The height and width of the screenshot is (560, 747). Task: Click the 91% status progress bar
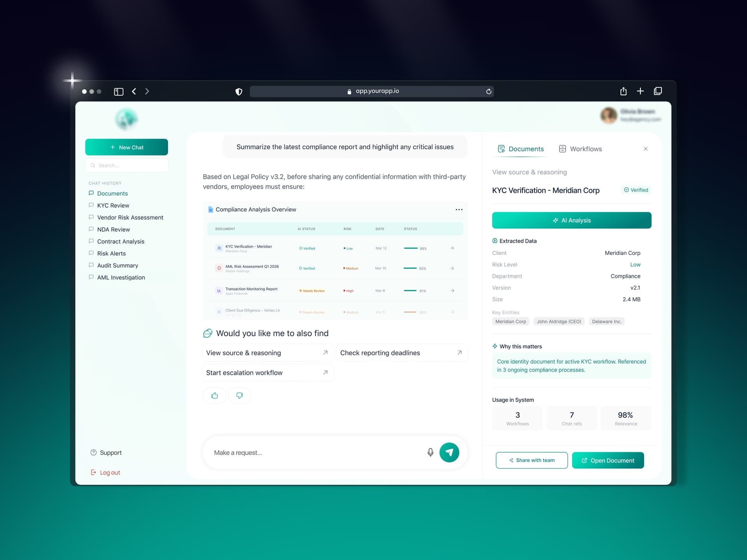pos(410,290)
